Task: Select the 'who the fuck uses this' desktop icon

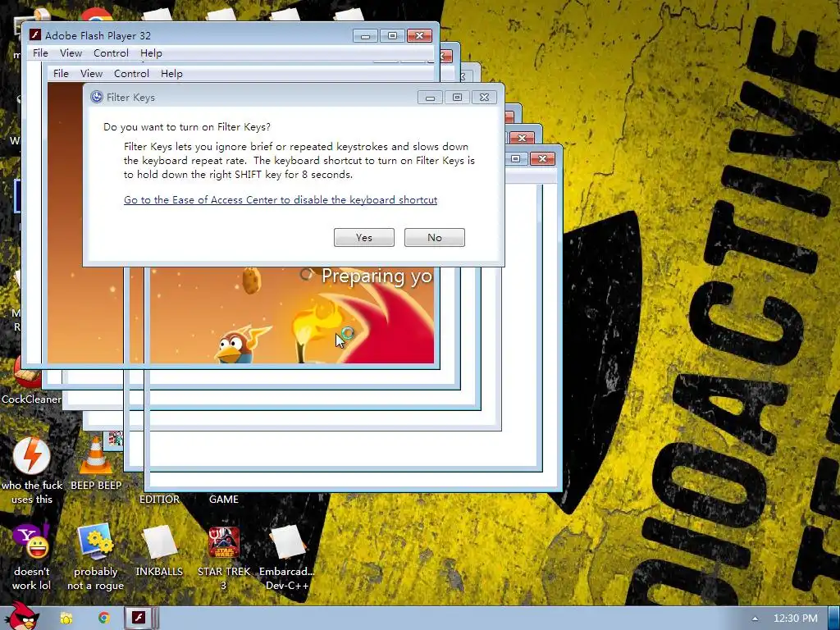Action: [x=32, y=472]
